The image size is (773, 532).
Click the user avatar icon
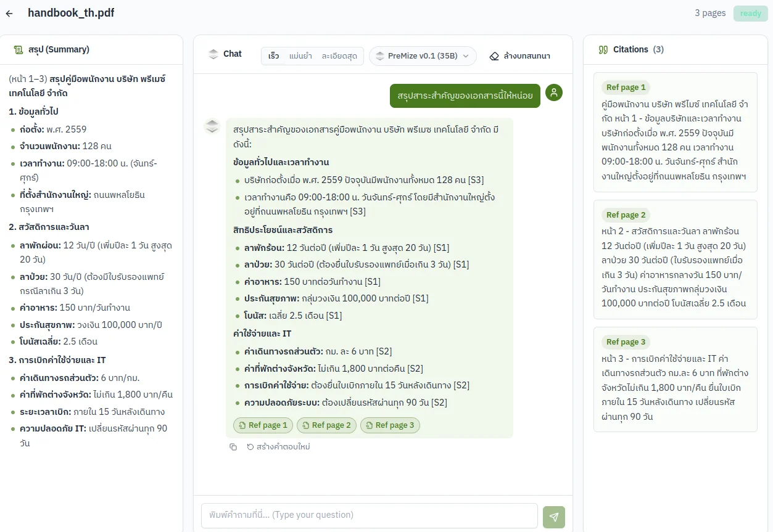[x=554, y=92]
